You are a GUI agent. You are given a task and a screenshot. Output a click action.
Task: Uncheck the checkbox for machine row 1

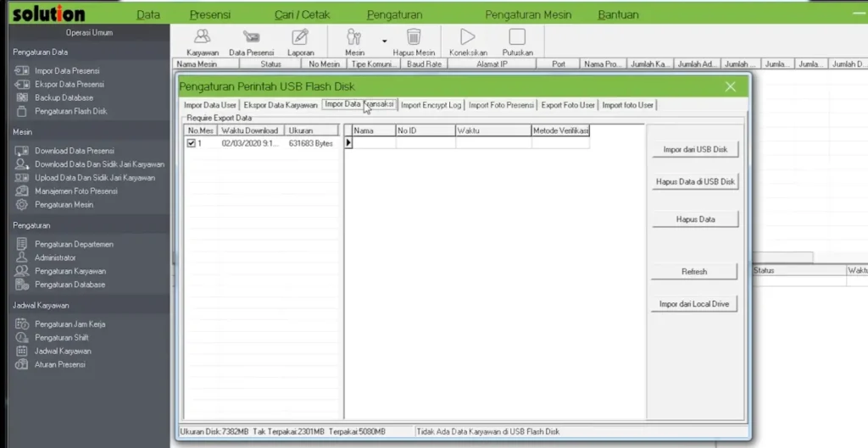192,144
